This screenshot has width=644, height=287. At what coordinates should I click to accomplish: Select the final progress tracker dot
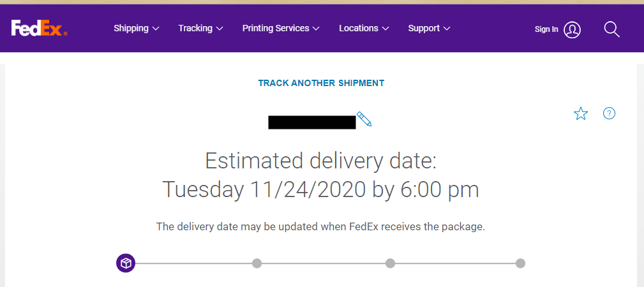[x=520, y=263]
